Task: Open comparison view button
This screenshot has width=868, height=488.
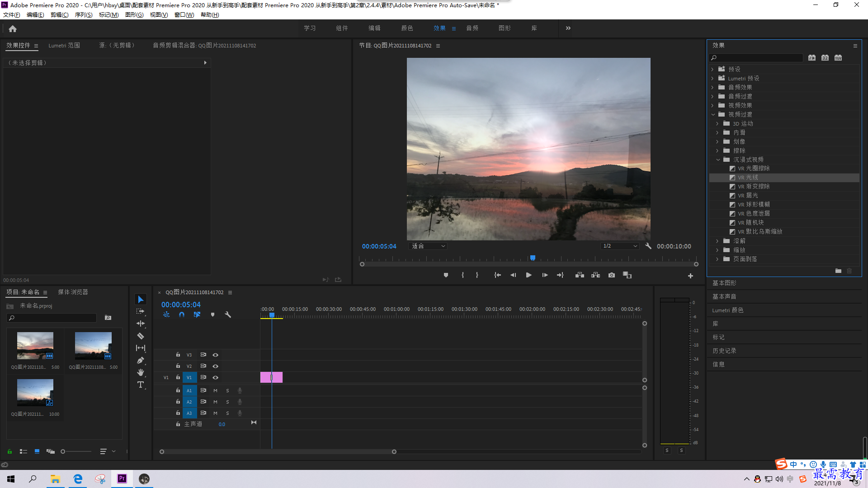Action: (627, 275)
